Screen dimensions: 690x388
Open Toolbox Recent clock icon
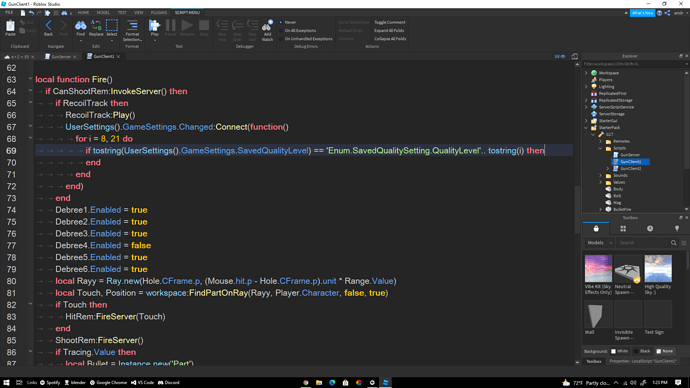coord(650,228)
